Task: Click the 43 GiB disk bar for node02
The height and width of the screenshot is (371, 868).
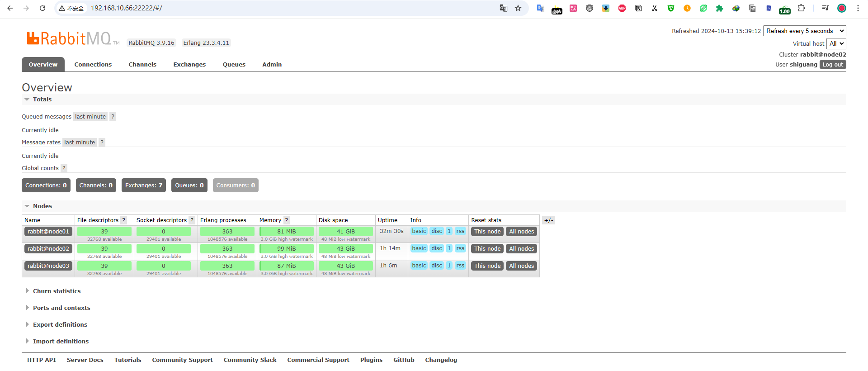Action: [346, 249]
